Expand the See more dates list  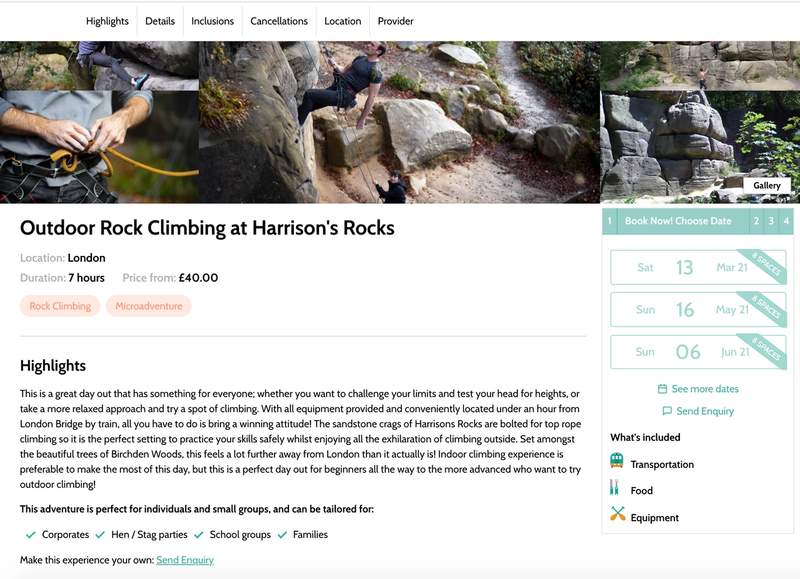[705, 389]
